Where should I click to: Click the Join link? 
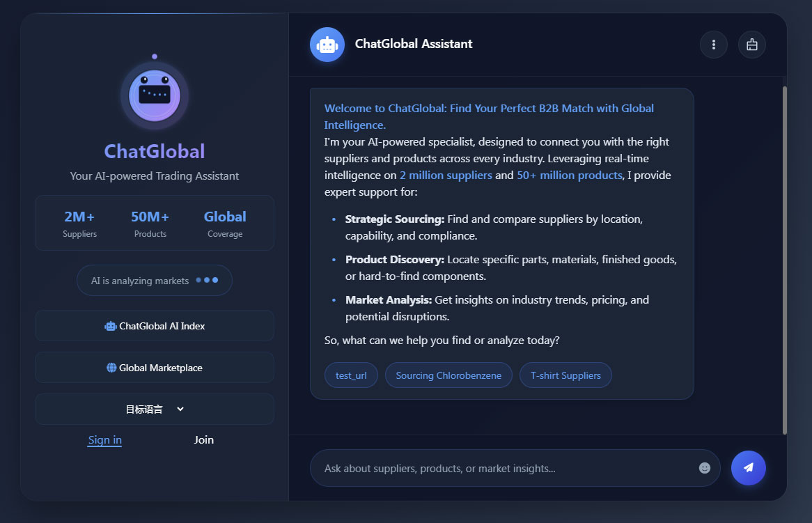[x=204, y=440]
